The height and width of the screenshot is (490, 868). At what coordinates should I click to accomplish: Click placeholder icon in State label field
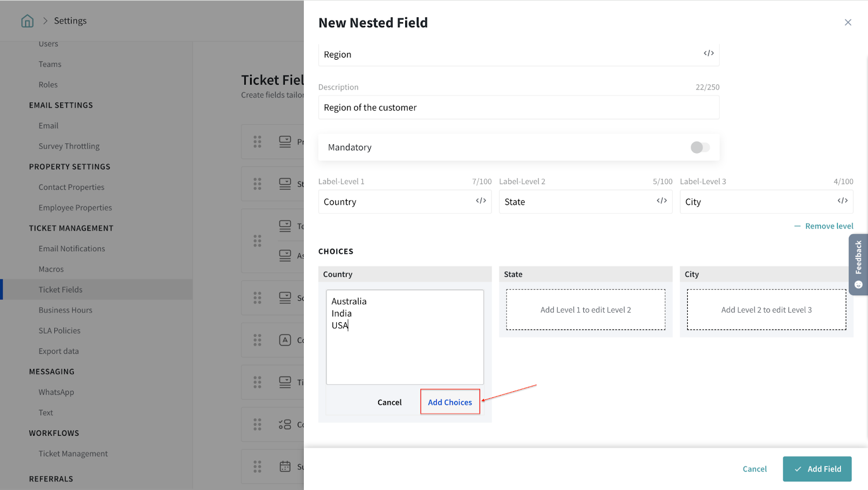click(661, 201)
